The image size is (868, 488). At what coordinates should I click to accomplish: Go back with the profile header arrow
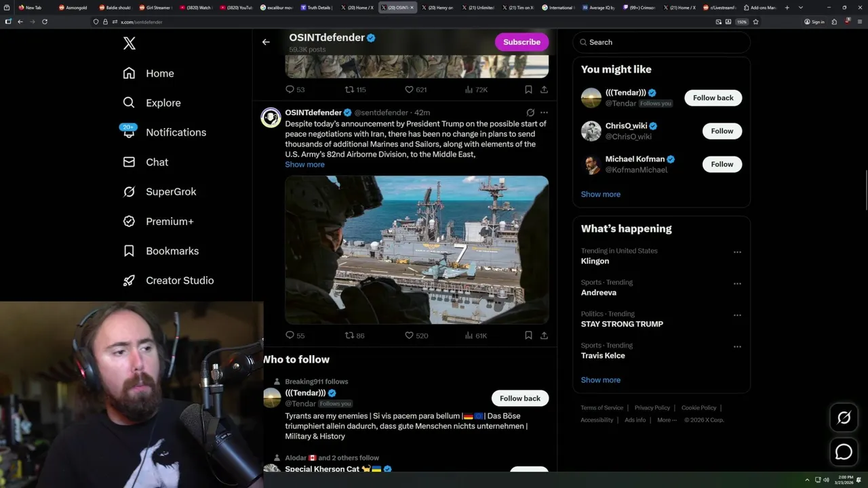266,42
